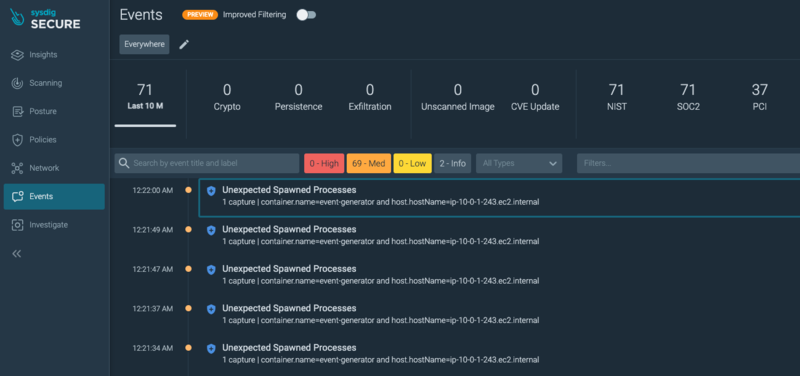Select the Last 10 M tab
Screen dimensions: 800x376
tap(145, 97)
